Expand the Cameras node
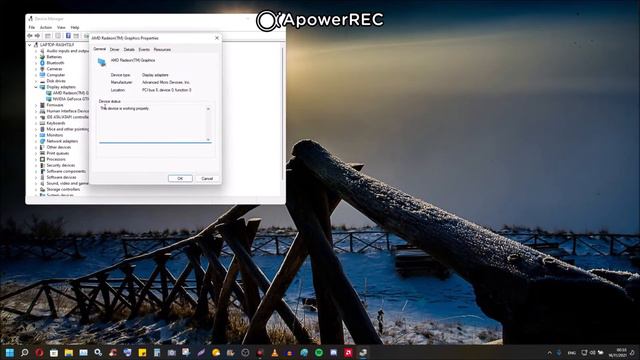Screen dimensions: 640x360 36,69
